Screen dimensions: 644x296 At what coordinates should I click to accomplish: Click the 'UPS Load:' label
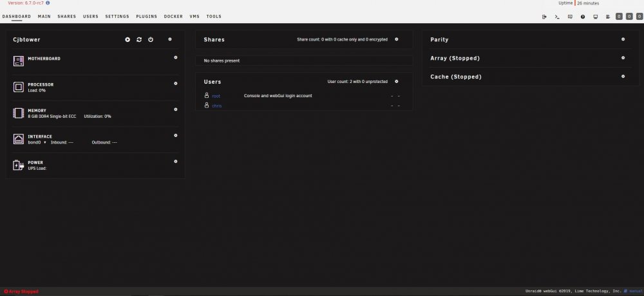37,169
